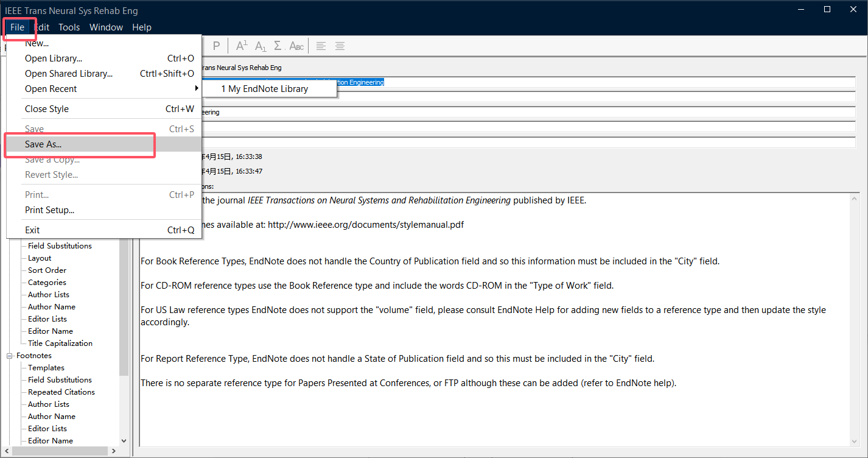Select Repeated Citations tree item
The image size is (868, 458).
(x=61, y=392)
